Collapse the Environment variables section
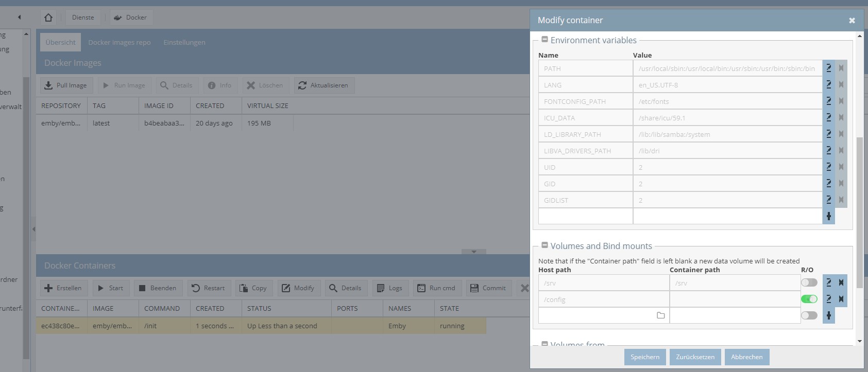 tap(544, 40)
